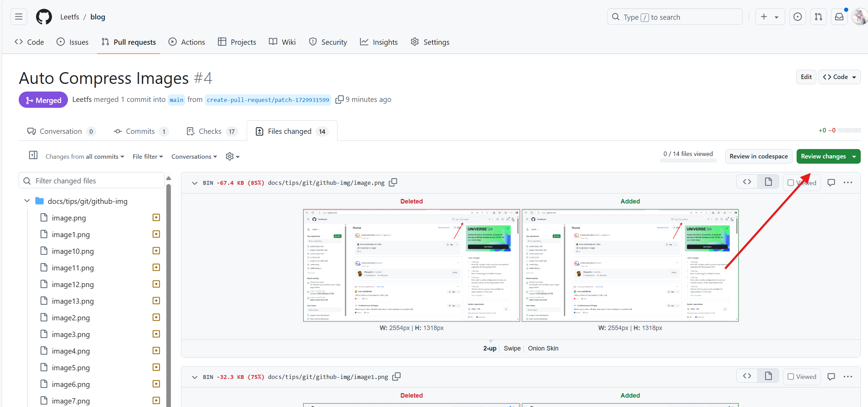Toggle the file tree sidebar icon
The height and width of the screenshot is (407, 868).
coord(33,155)
